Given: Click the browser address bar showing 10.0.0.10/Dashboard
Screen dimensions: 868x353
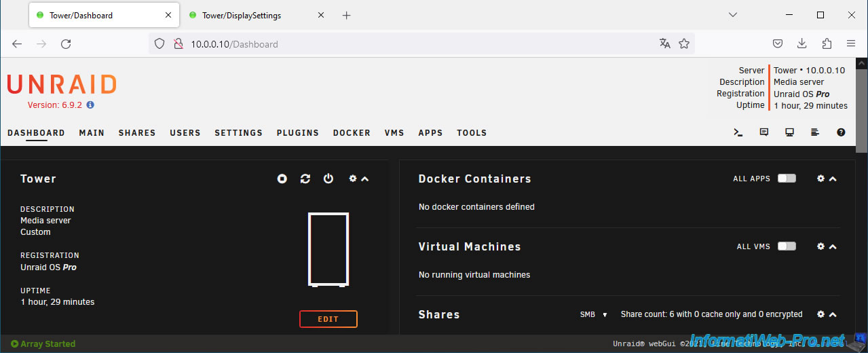Looking at the screenshot, I should click(407, 44).
